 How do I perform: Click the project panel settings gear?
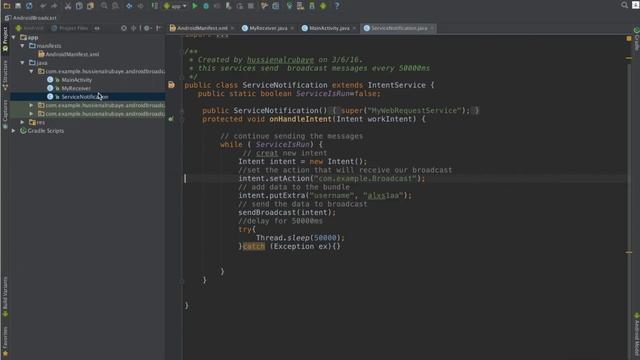pyautogui.click(x=147, y=28)
